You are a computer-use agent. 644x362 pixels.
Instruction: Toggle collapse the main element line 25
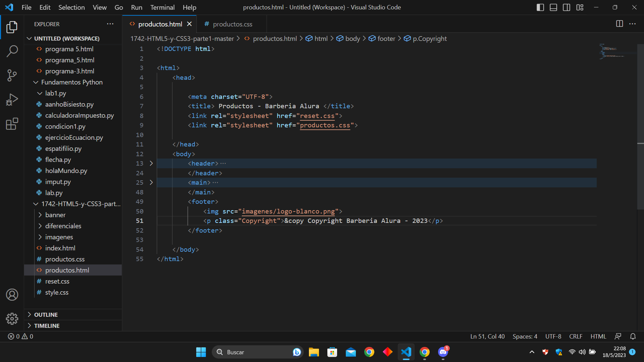[152, 183]
